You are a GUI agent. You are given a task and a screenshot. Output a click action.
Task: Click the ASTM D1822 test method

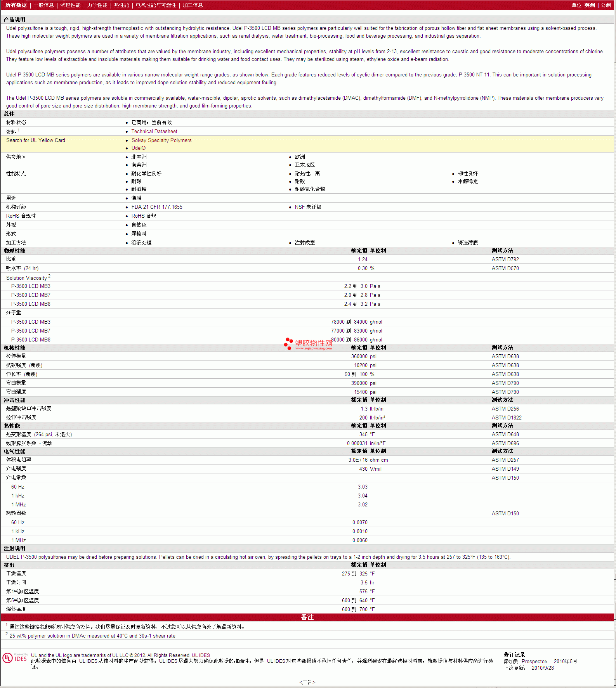tap(507, 418)
